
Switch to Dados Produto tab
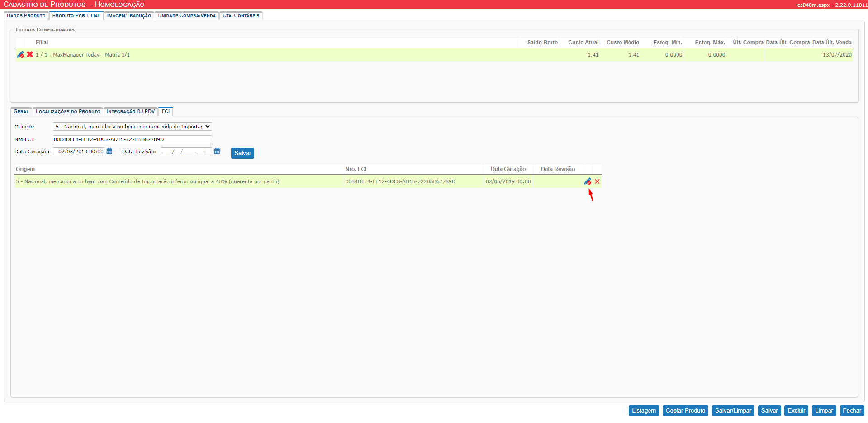26,15
